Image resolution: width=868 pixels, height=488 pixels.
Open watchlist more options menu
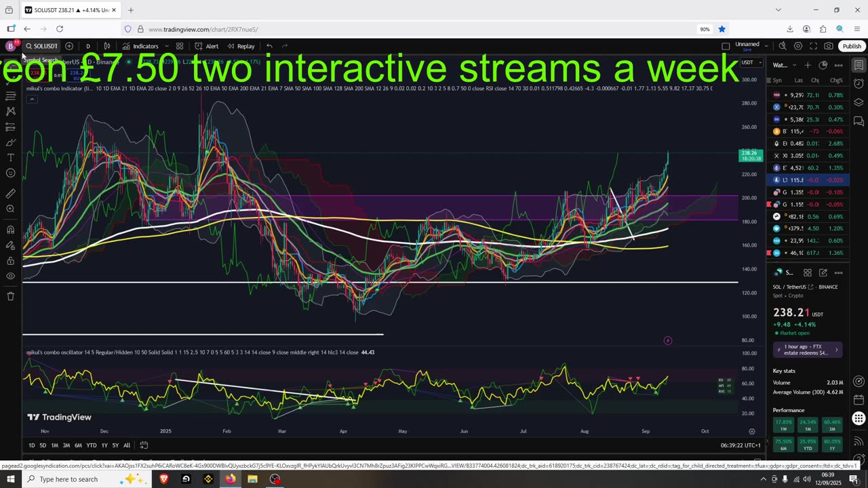(839, 65)
